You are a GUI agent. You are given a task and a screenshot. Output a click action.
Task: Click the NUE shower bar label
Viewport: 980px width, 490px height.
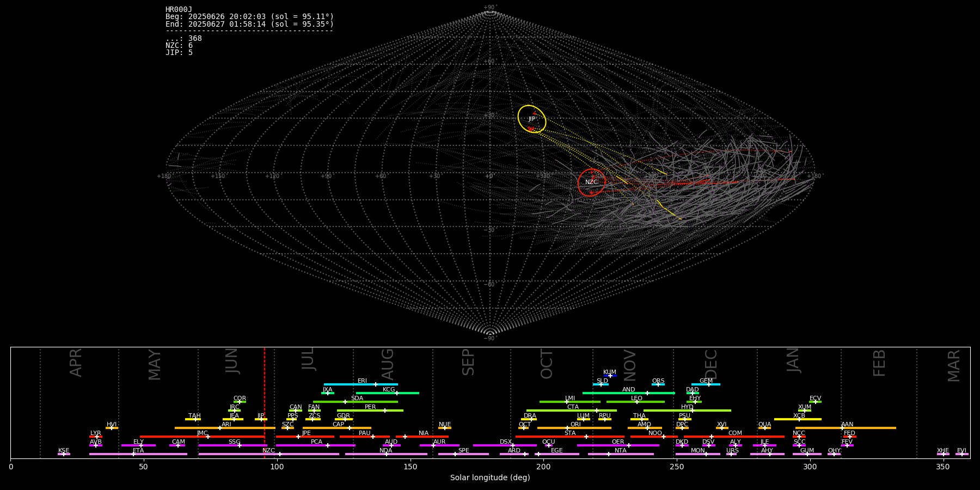click(x=445, y=425)
